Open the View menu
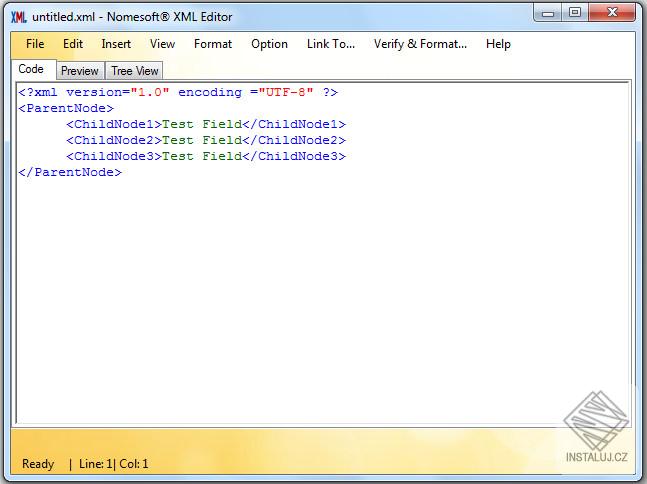 coord(162,44)
